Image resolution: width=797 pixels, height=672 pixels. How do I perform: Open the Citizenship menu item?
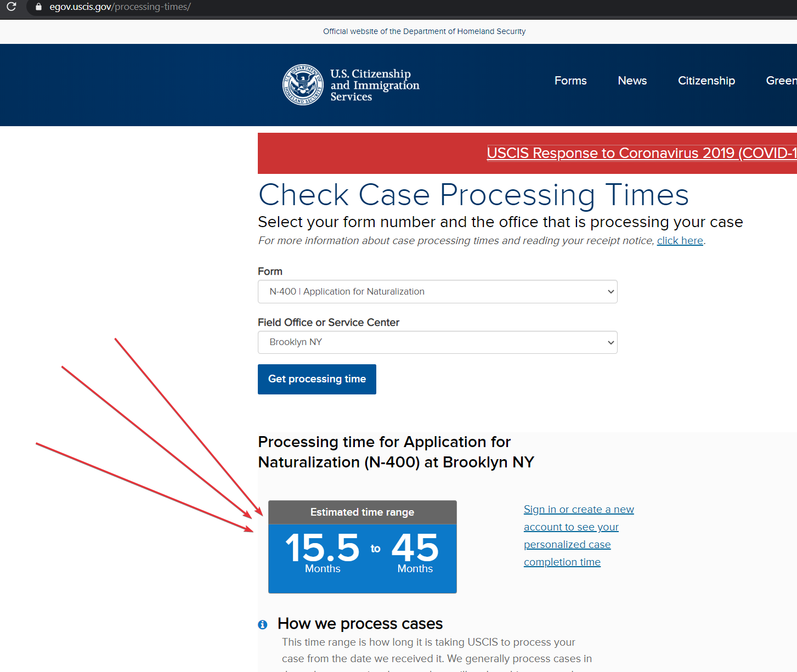(706, 81)
